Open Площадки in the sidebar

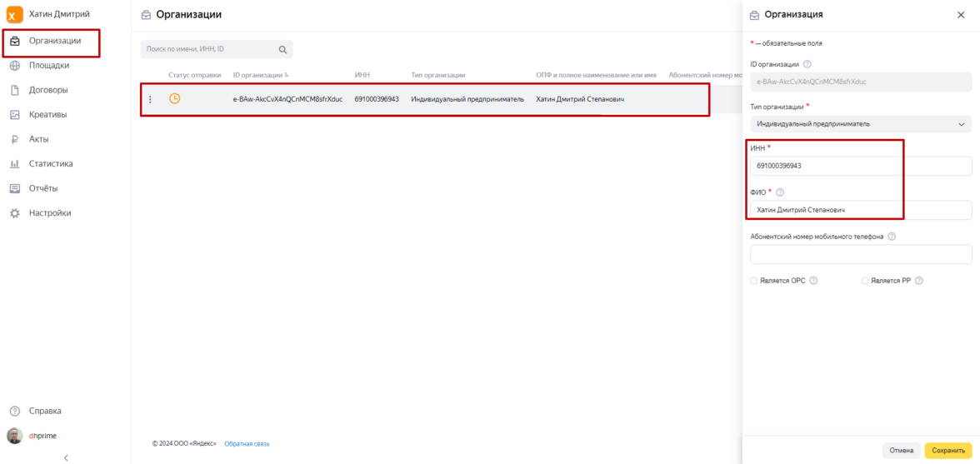[x=48, y=65]
